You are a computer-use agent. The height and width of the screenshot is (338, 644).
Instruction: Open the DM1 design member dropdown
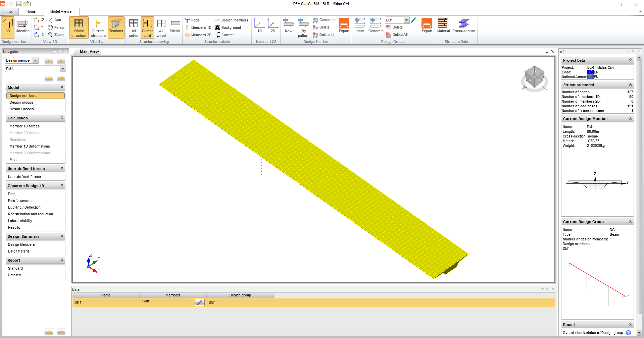coord(63,69)
